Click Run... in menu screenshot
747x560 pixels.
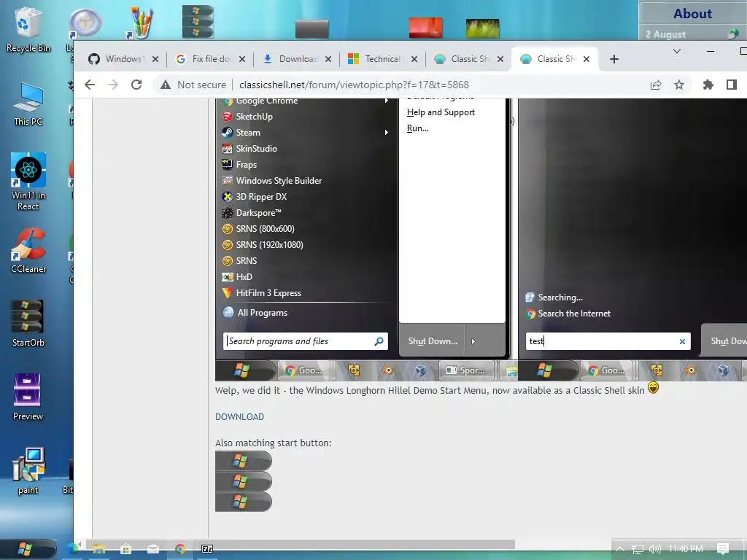(418, 128)
